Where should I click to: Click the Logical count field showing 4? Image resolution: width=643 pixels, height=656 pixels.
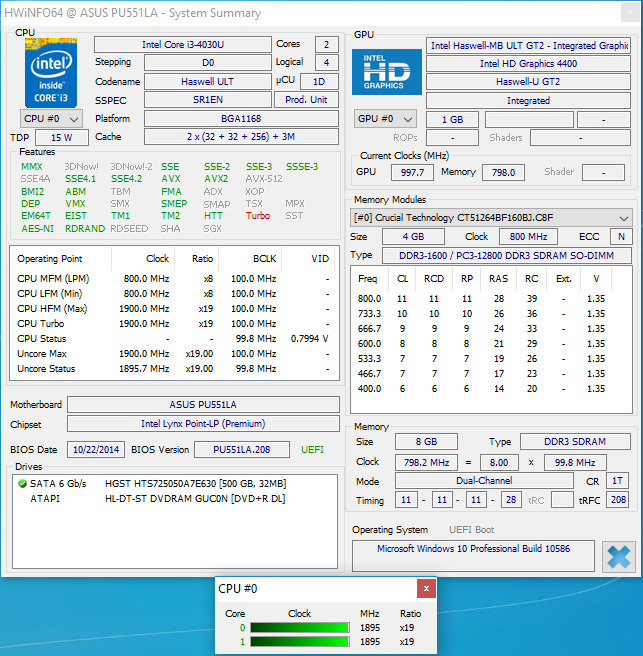click(326, 63)
